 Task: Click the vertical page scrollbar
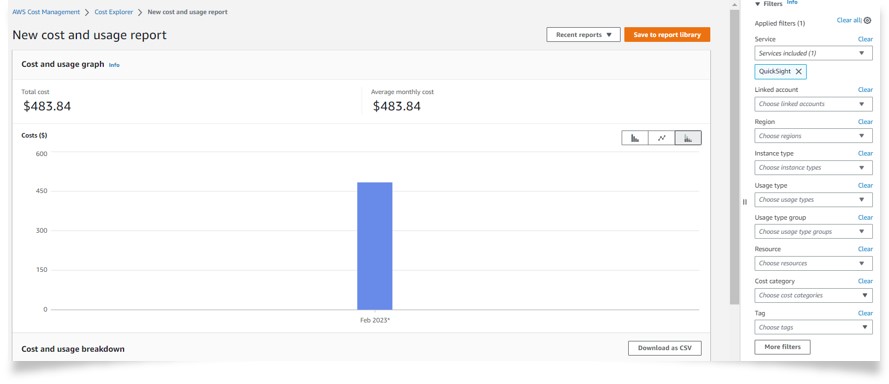click(x=734, y=156)
